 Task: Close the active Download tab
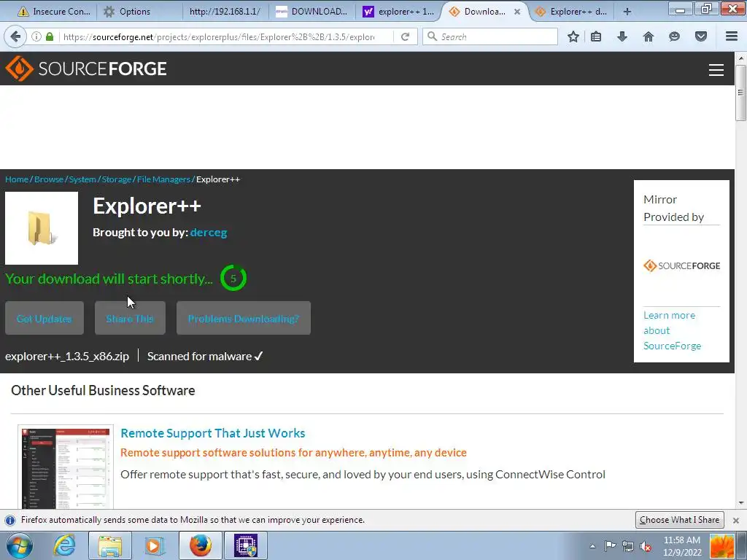pos(517,12)
